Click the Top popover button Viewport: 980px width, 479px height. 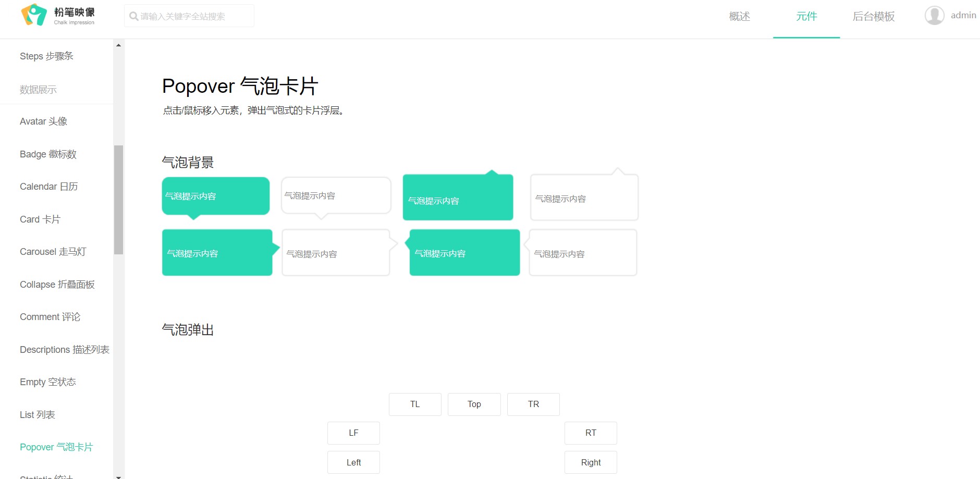pyautogui.click(x=474, y=404)
